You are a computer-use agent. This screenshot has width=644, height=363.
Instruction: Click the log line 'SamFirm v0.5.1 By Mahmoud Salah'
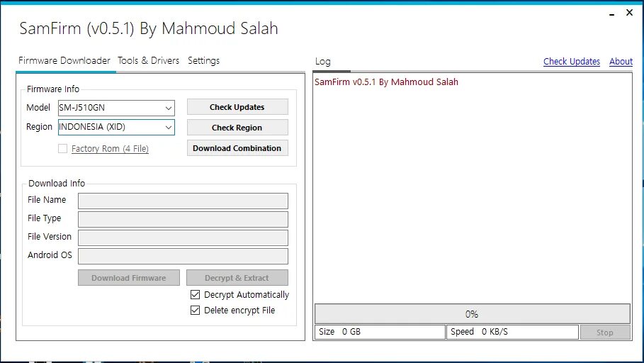(386, 82)
